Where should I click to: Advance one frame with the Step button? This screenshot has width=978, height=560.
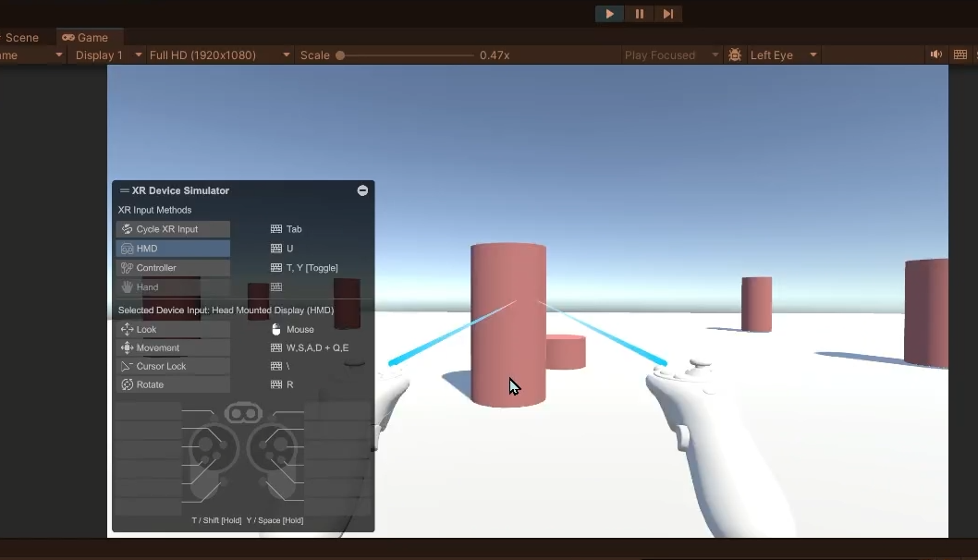coord(668,14)
